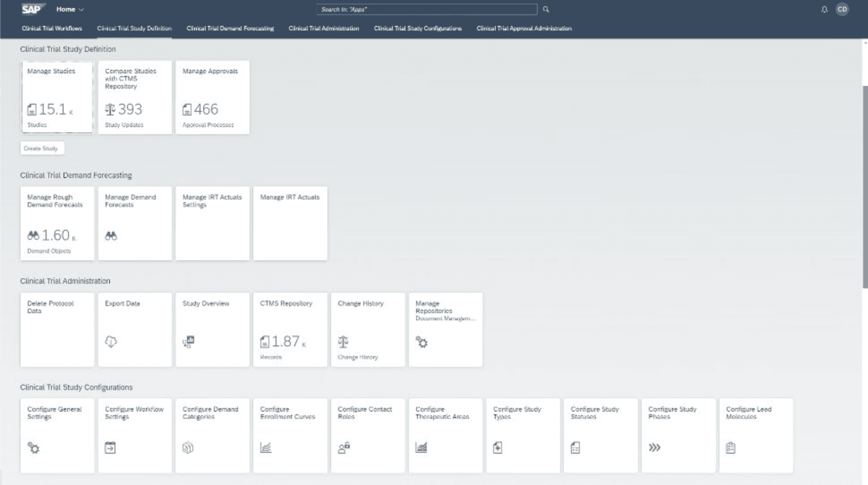This screenshot has width=868, height=485.
Task: Click the CD user avatar
Action: (842, 9)
